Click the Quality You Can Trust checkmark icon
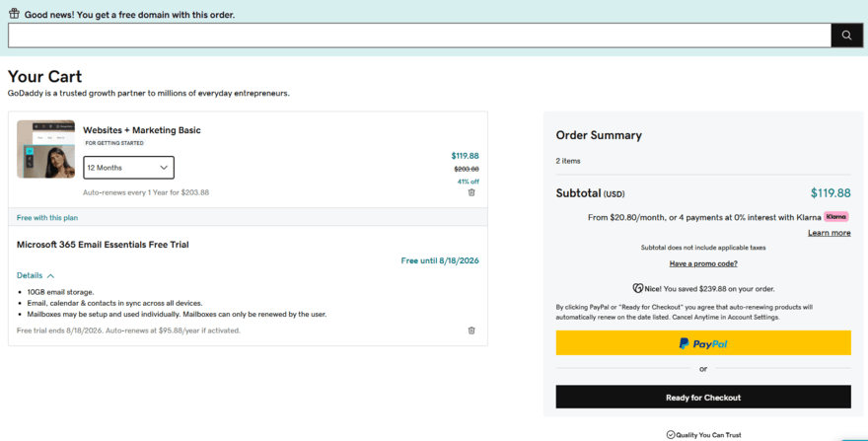The image size is (868, 441). tap(671, 435)
